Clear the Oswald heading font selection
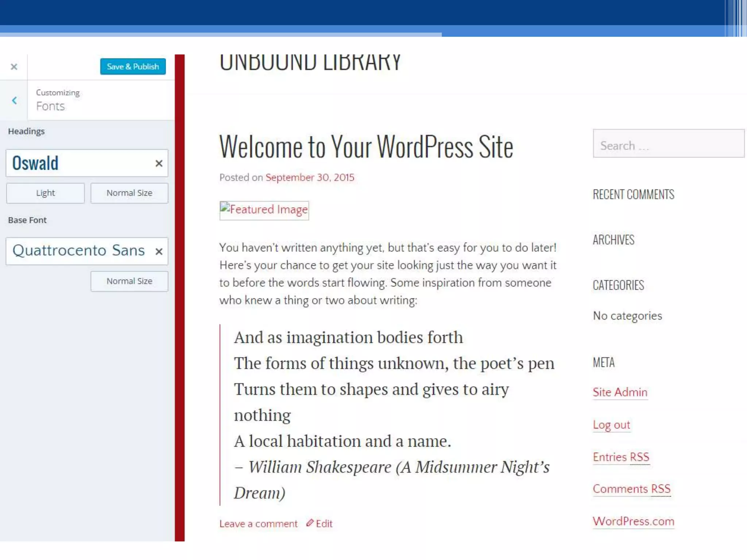This screenshot has height=560, width=747. (159, 163)
